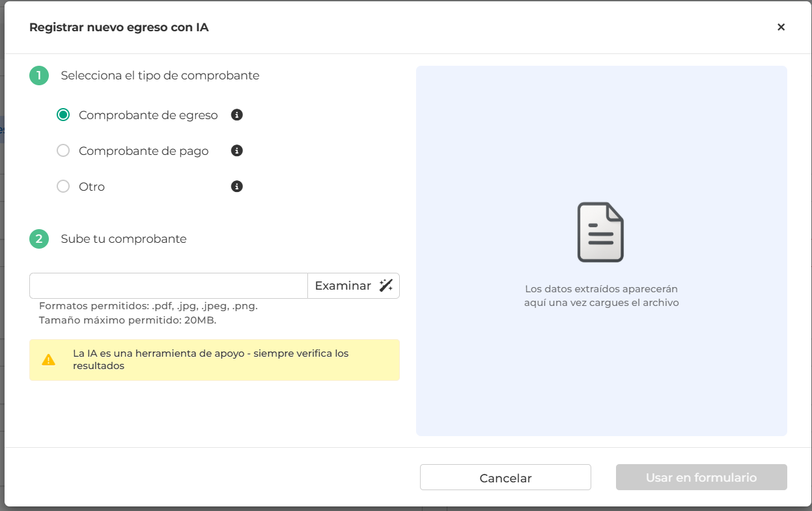Click the 'Sube tu comprobante' heading
Image resolution: width=812 pixels, height=511 pixels.
coord(124,239)
